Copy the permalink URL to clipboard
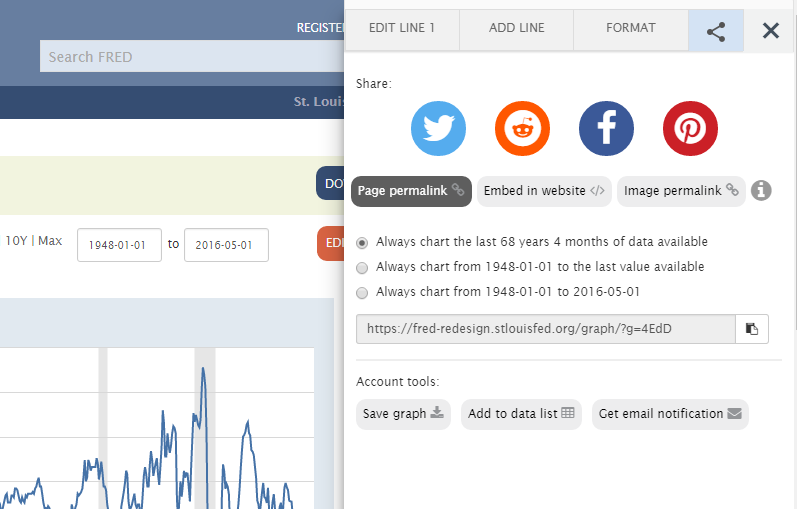 coord(752,328)
